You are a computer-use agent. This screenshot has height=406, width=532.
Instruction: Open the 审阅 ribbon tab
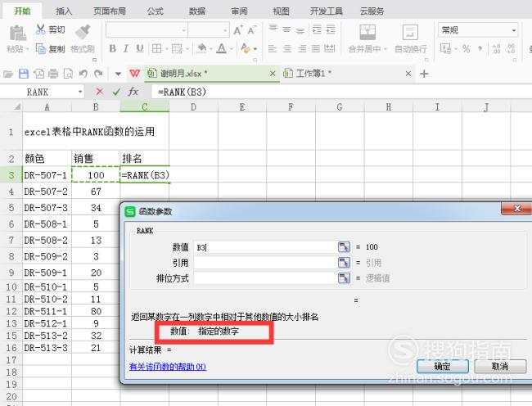(239, 11)
